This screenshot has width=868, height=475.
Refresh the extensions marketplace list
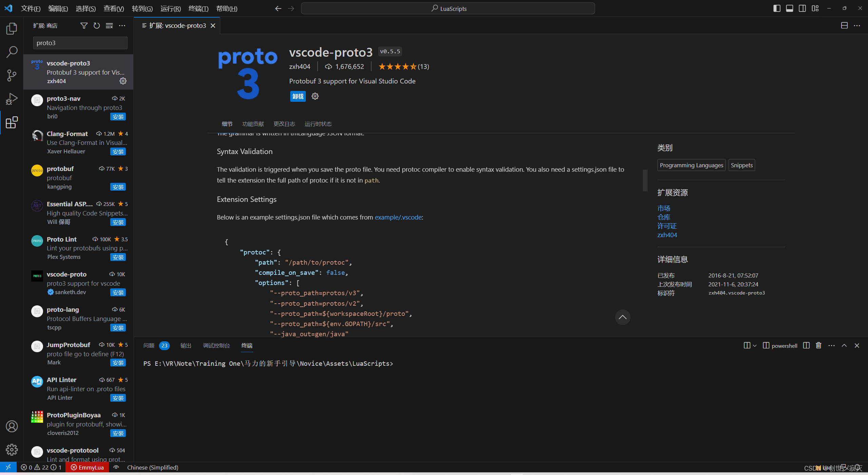tap(97, 25)
